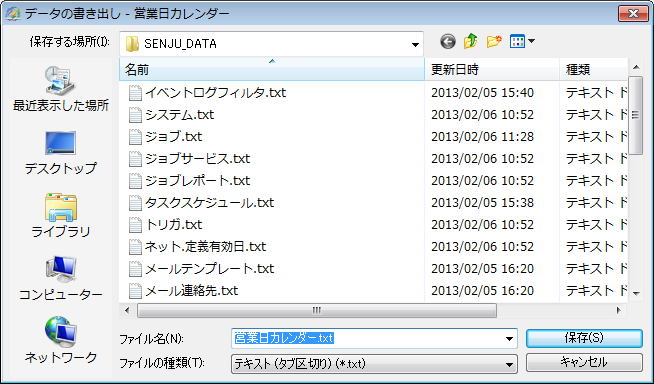
Task: Sort by 名前 column header
Action: [x=272, y=69]
